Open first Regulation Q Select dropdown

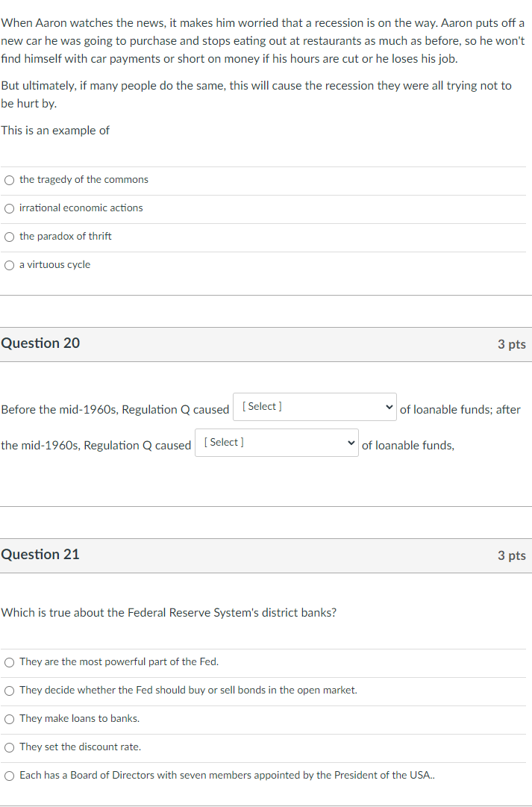click(x=314, y=407)
